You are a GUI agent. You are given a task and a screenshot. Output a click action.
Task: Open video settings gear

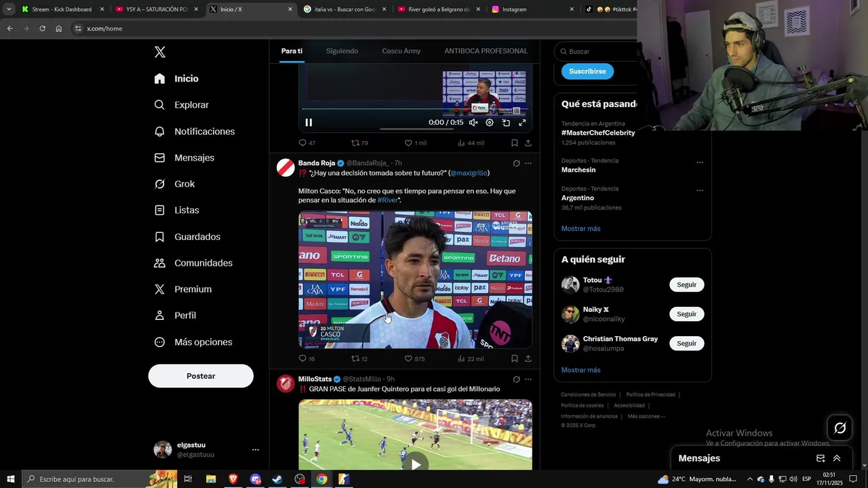click(x=490, y=123)
